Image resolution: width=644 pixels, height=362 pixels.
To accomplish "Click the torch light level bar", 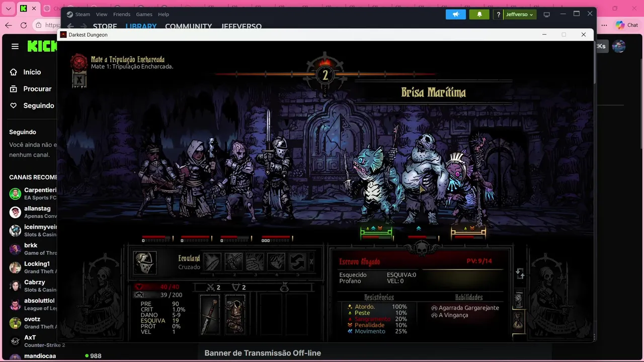I will (325, 74).
